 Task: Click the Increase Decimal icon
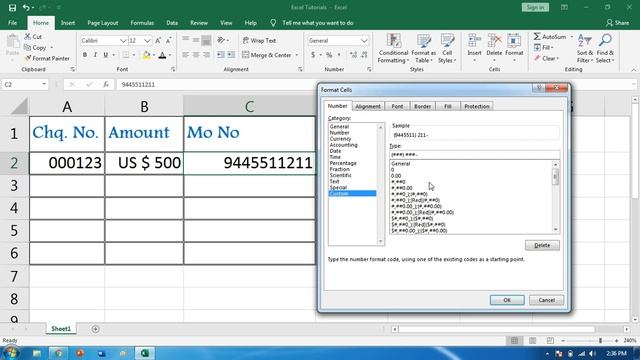click(353, 55)
